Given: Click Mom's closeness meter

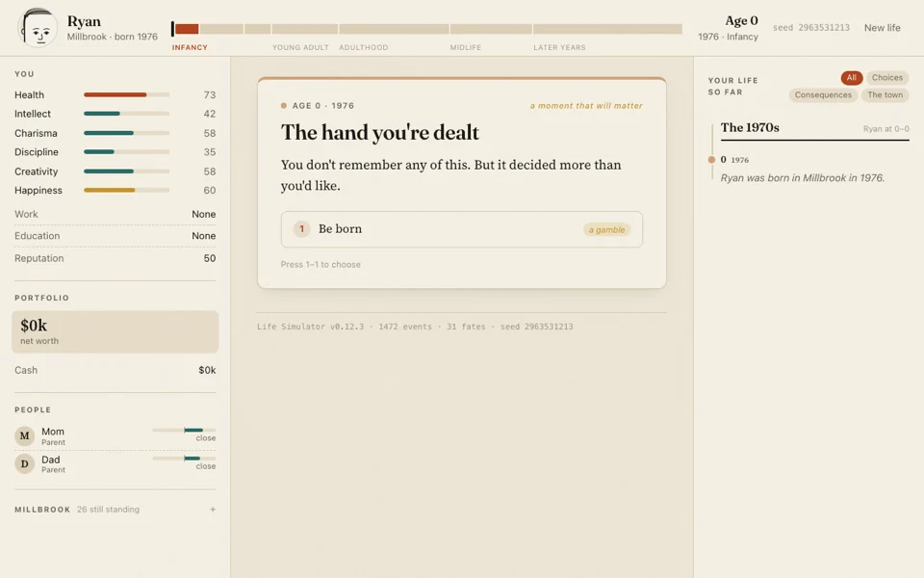Looking at the screenshot, I should (x=184, y=430).
